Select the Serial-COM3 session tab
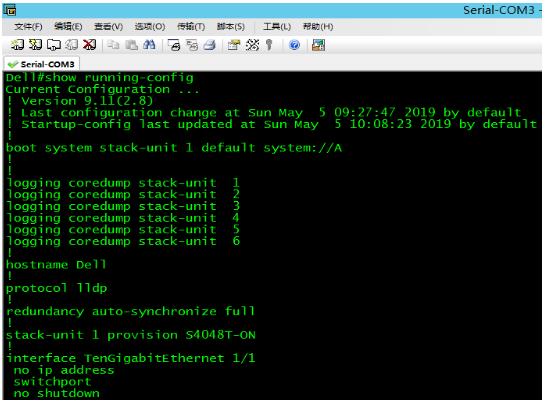 point(41,64)
